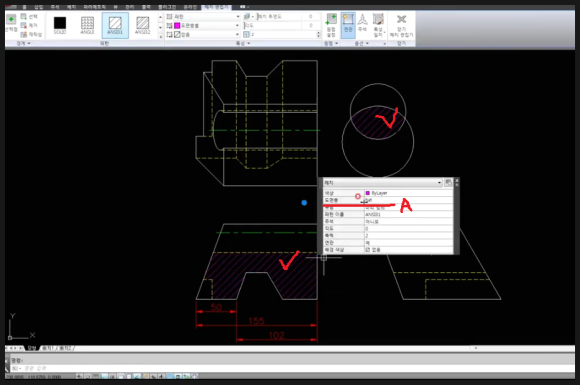Image resolution: width=580 pixels, height=385 pixels.
Task: Toggle the associative hatch option
Action: (x=348, y=25)
